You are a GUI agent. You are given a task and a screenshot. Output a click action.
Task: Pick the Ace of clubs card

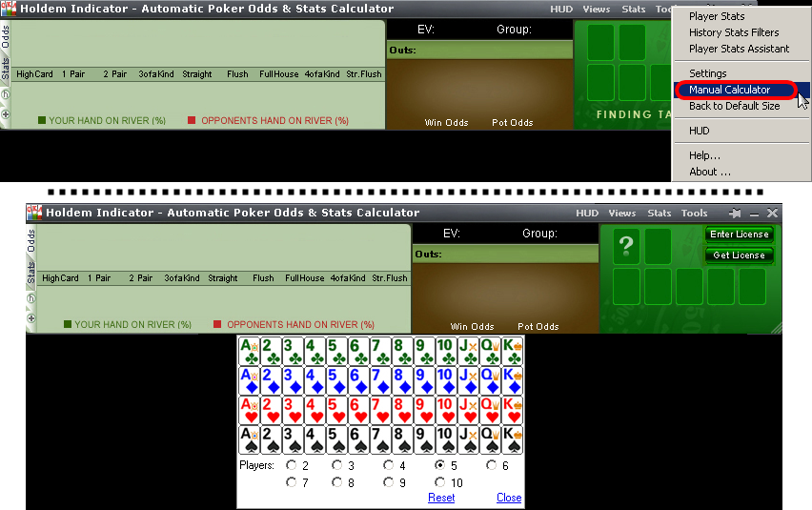point(249,351)
